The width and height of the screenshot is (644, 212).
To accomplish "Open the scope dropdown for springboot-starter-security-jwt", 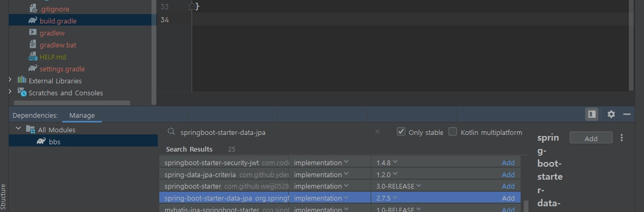I will click(346, 163).
